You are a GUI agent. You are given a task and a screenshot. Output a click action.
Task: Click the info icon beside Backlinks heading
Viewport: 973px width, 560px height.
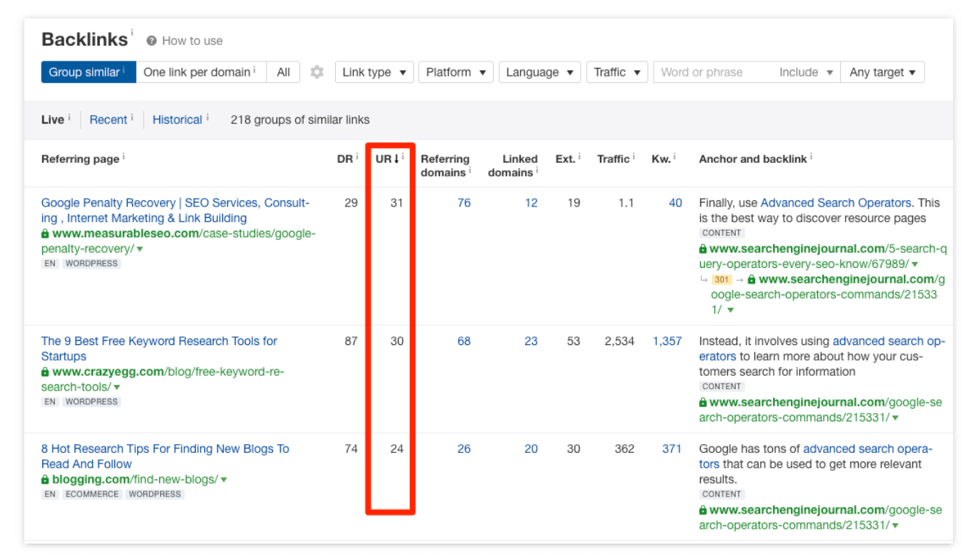[x=132, y=32]
